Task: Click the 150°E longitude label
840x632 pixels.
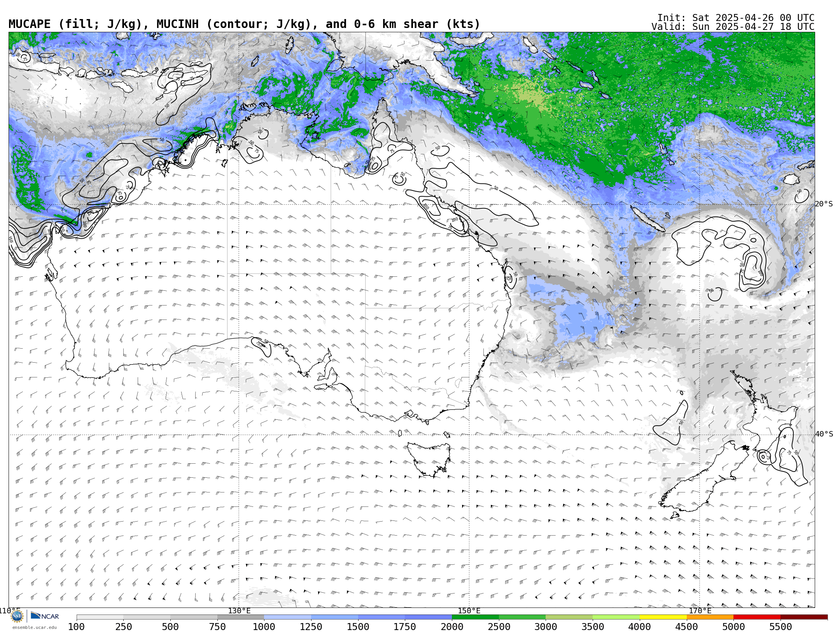Action: (469, 611)
